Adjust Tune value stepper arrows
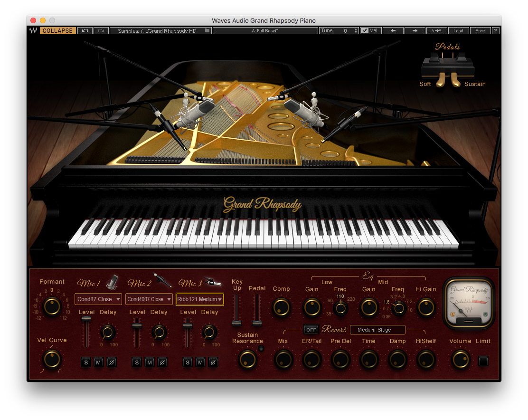The height and width of the screenshot is (420, 528). (356, 31)
